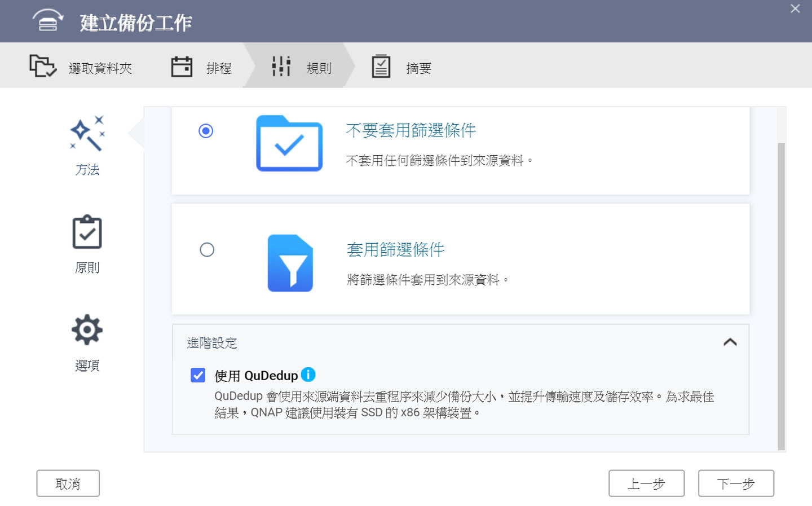Collapse the 進階設定 section chevron
This screenshot has height=506, width=812.
pyautogui.click(x=731, y=342)
